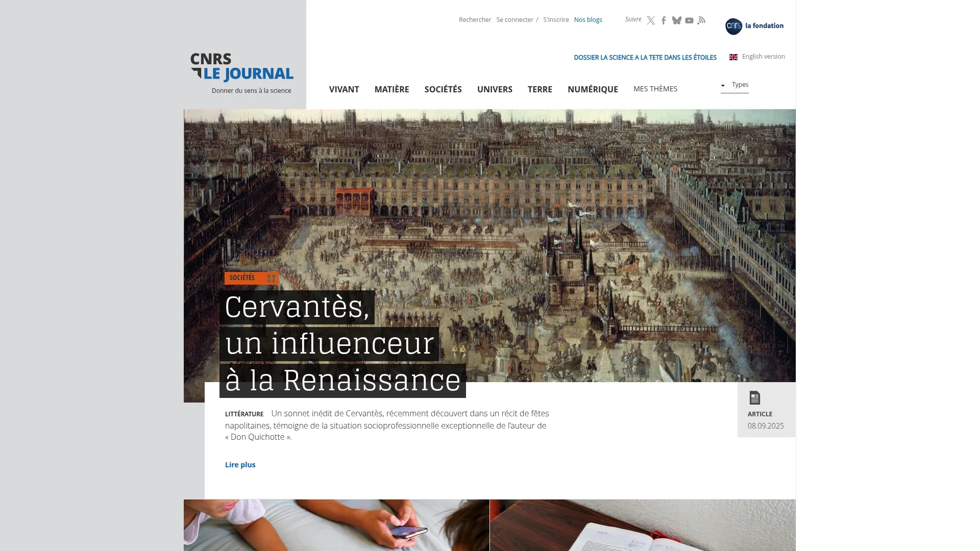Expand the Types dropdown
Image resolution: width=980 pixels, height=551 pixels.
[734, 85]
